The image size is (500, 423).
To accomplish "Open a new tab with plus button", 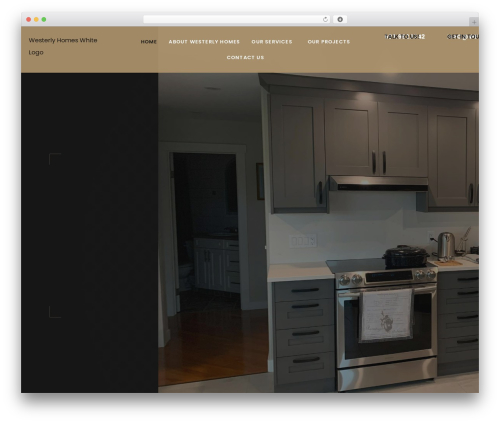I will pos(474,22).
